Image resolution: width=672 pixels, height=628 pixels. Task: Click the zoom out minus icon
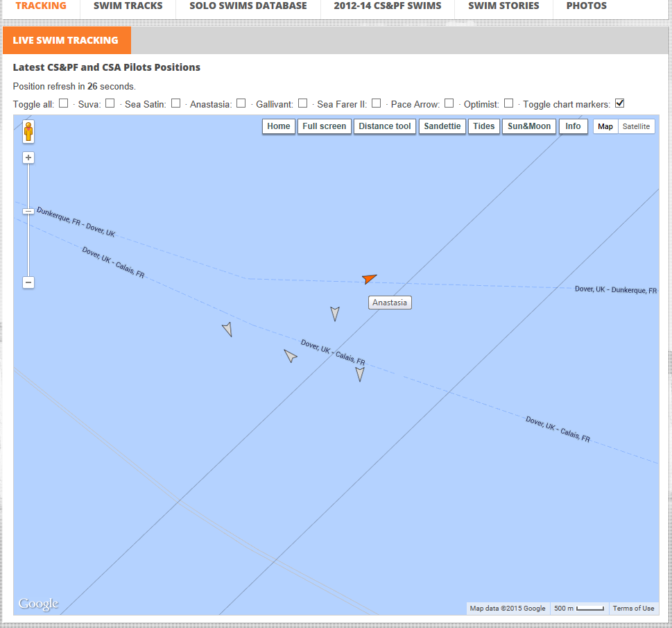click(28, 282)
